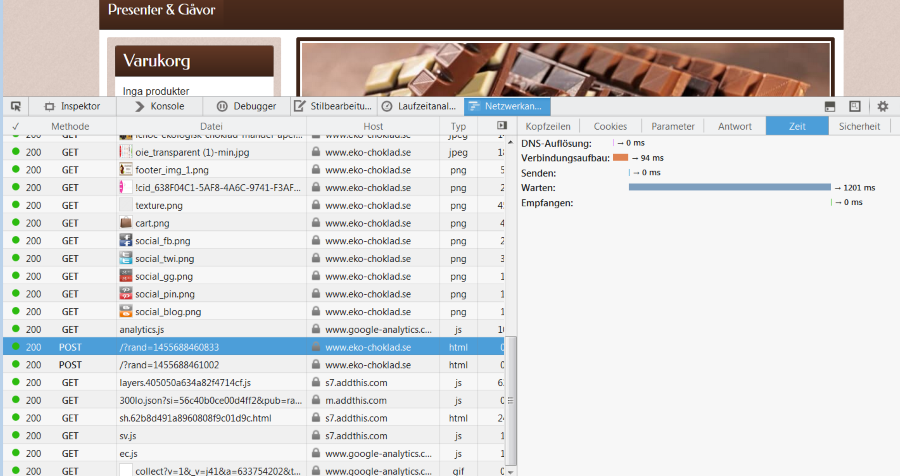Open the Stilbearbeitung tab
The image size is (900, 476).
click(333, 106)
